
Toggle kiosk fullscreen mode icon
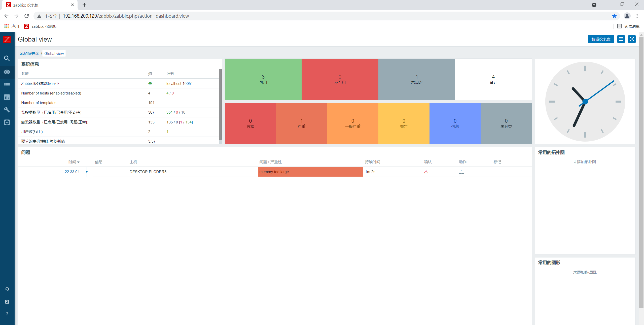pyautogui.click(x=632, y=39)
